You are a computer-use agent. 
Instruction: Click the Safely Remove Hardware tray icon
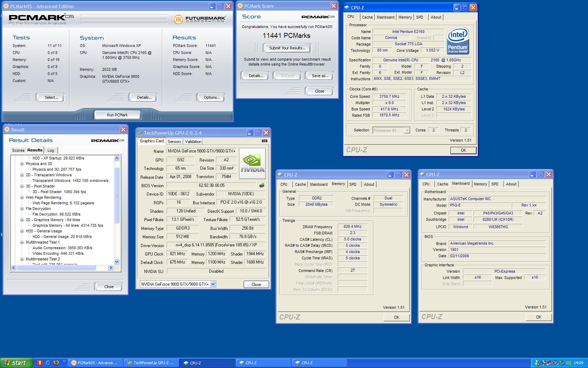[561, 363]
